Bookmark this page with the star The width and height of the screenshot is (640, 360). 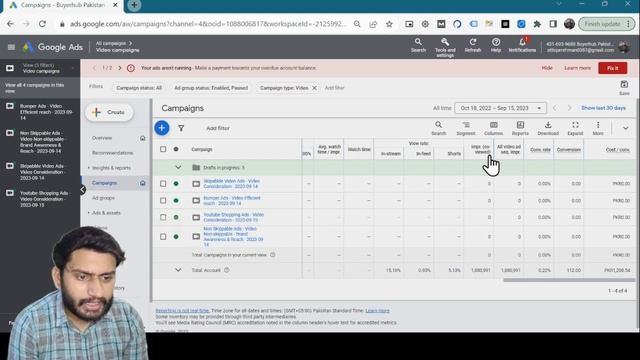pyautogui.click(x=389, y=24)
